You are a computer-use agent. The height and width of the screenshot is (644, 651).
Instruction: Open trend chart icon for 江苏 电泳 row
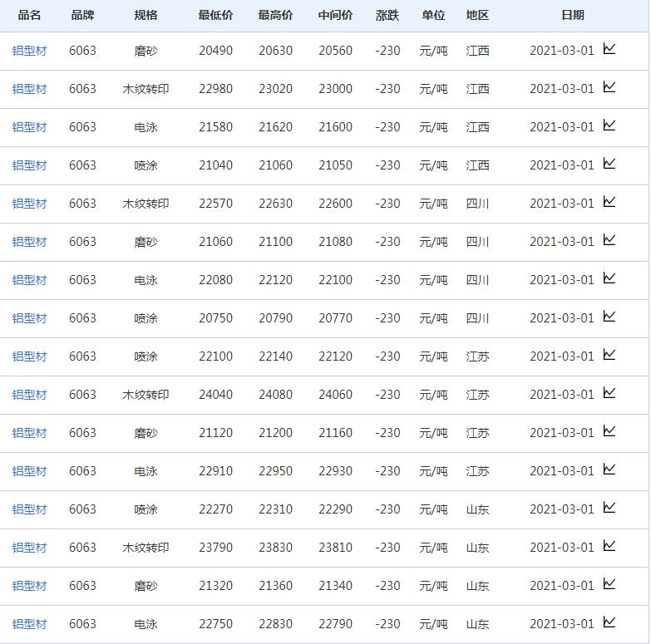point(609,469)
